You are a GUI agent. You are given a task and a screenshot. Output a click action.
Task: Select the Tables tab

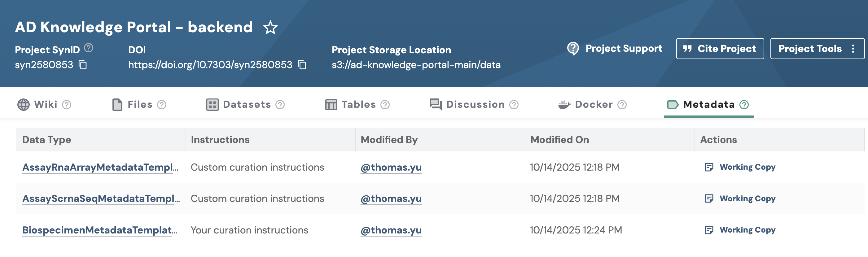point(358,105)
